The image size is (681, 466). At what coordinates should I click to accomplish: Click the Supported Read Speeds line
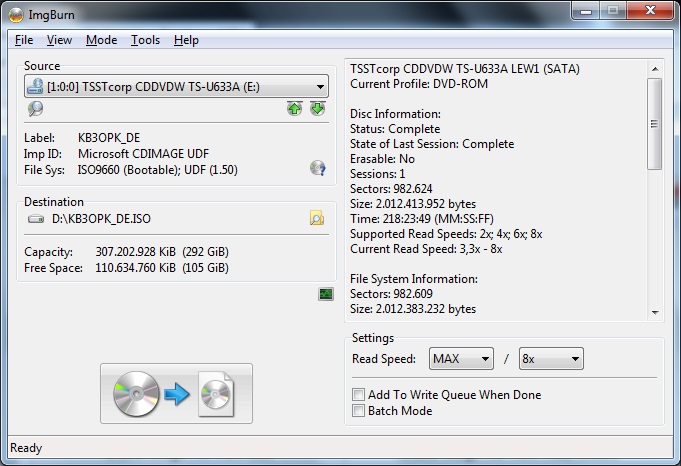(x=446, y=234)
